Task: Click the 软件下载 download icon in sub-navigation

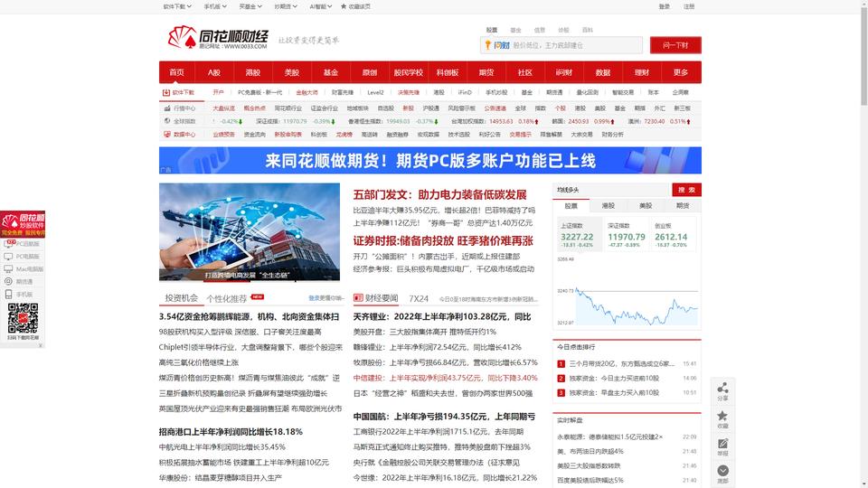Action: coord(166,92)
